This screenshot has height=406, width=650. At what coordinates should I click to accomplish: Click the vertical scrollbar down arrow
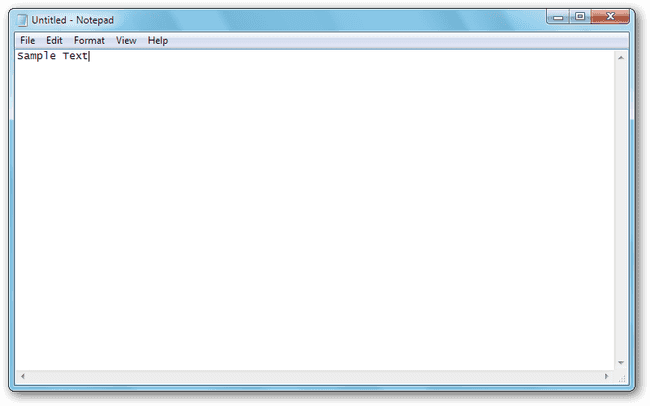coord(621,363)
